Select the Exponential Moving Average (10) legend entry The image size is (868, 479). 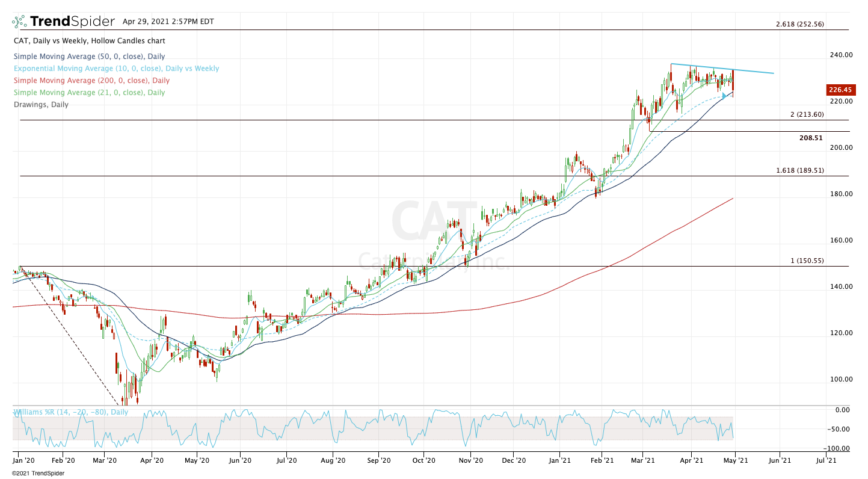(x=116, y=69)
